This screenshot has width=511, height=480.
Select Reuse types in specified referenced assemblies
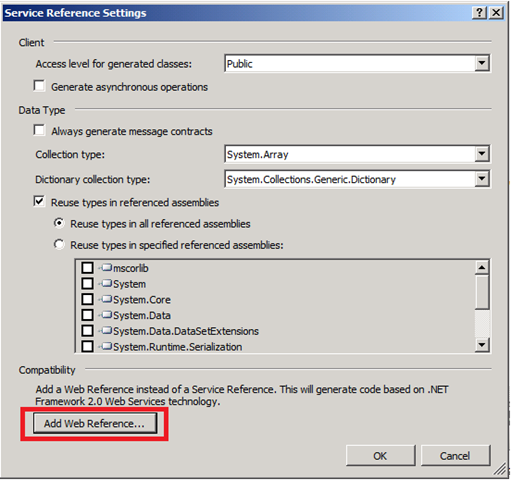[59, 245]
